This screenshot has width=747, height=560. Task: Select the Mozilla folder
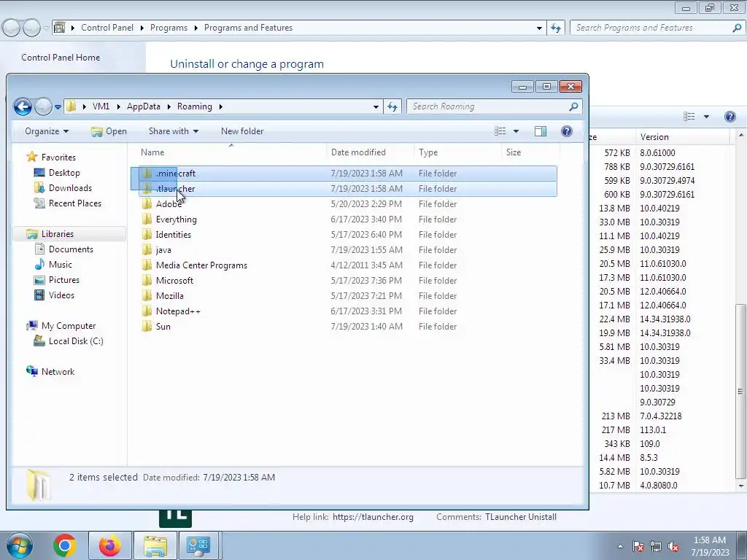[x=169, y=296]
